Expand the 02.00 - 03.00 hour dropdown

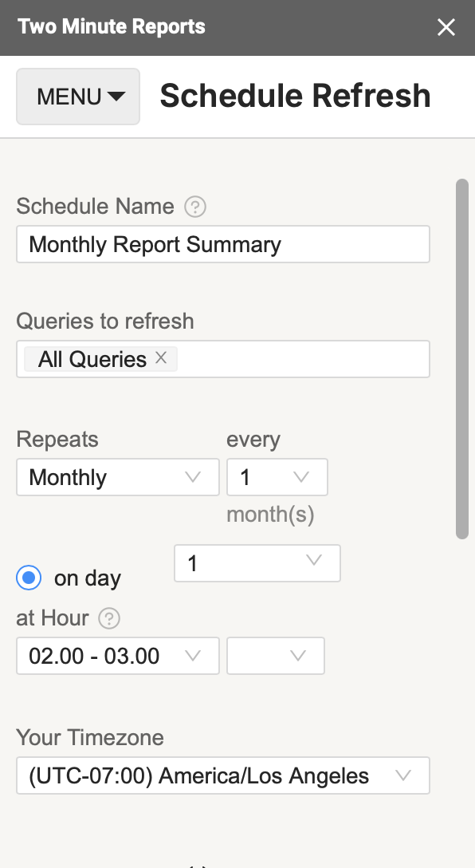[x=118, y=656]
